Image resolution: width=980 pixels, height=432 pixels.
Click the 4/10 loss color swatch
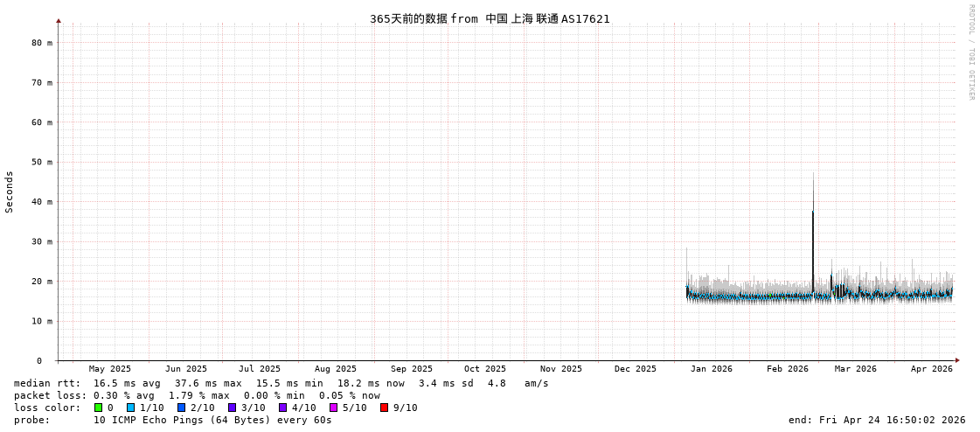282,408
